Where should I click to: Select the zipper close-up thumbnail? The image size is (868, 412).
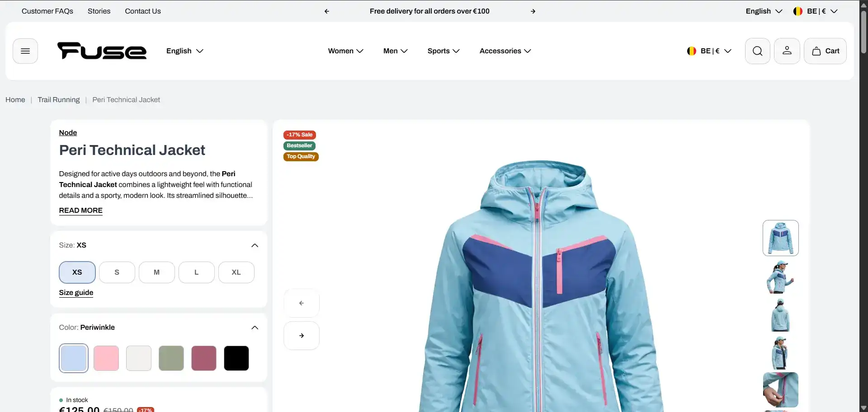click(x=781, y=390)
